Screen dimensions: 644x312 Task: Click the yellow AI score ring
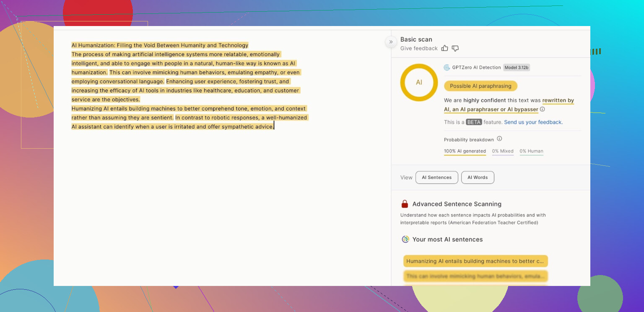tap(419, 82)
